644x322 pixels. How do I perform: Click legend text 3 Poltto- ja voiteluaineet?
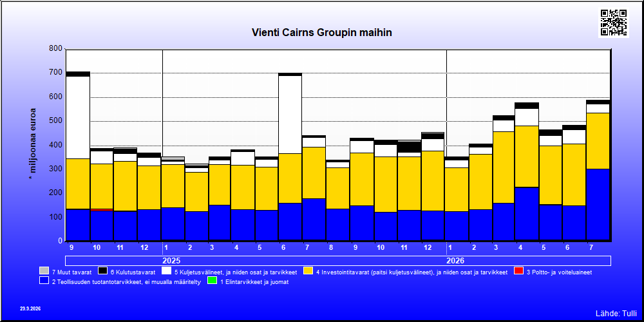click(x=559, y=272)
